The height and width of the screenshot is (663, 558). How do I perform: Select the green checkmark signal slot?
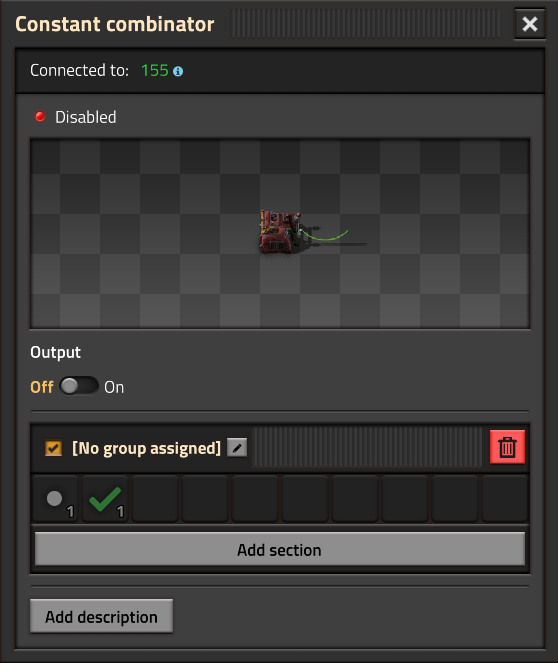[x=105, y=499]
